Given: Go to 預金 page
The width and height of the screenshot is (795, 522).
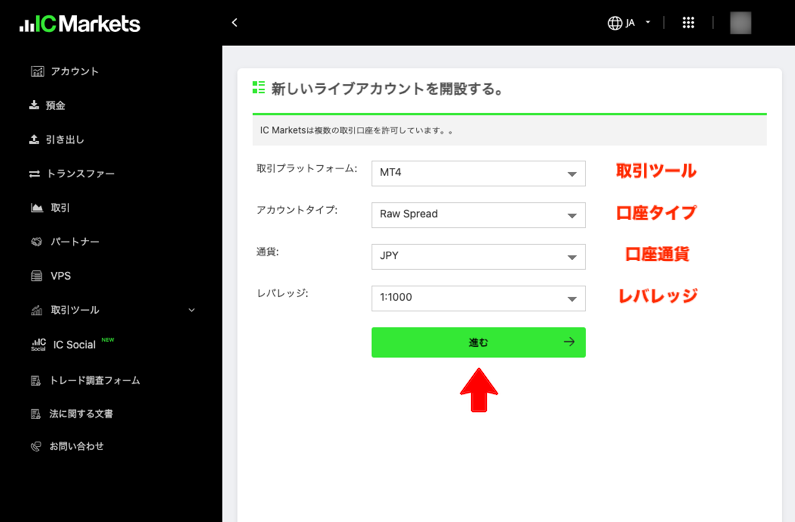Looking at the screenshot, I should [x=55, y=105].
